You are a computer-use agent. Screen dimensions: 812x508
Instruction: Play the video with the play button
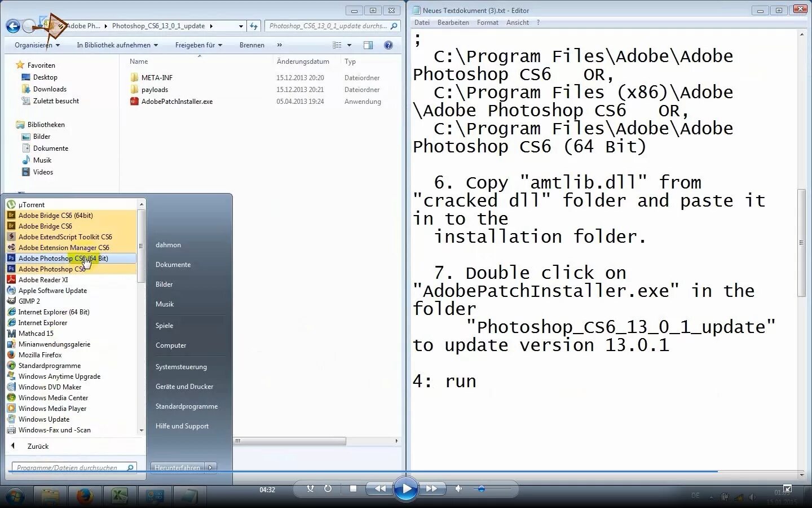(406, 489)
